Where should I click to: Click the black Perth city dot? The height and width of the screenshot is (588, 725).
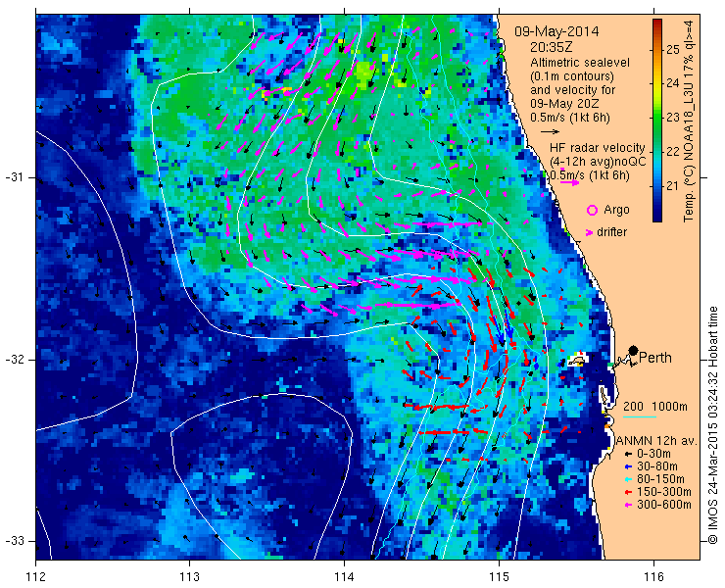pyautogui.click(x=634, y=350)
